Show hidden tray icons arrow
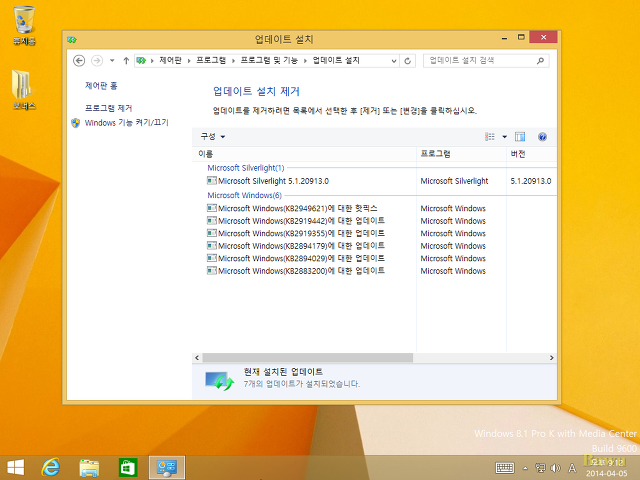This screenshot has height=480, width=640. pyautogui.click(x=525, y=468)
